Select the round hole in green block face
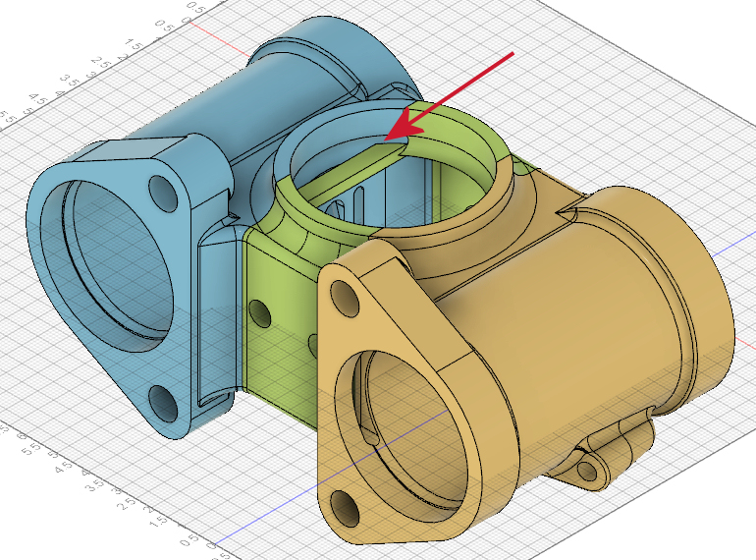The width and height of the screenshot is (756, 560). 261,313
